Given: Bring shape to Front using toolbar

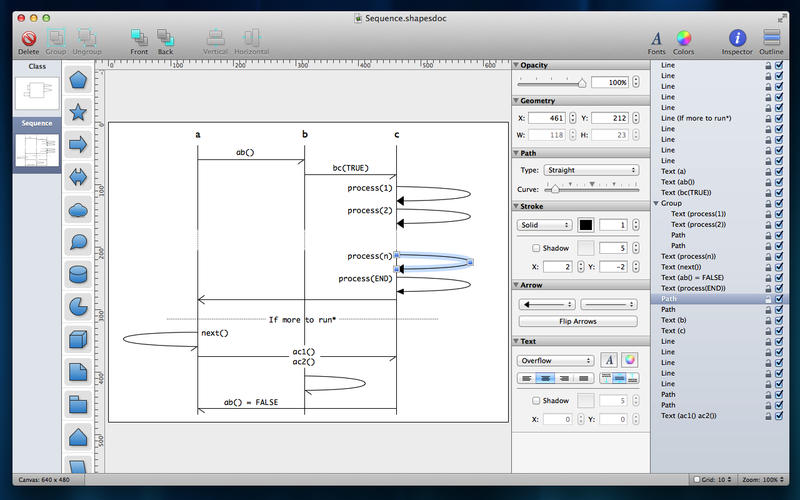Looking at the screenshot, I should coord(139,38).
